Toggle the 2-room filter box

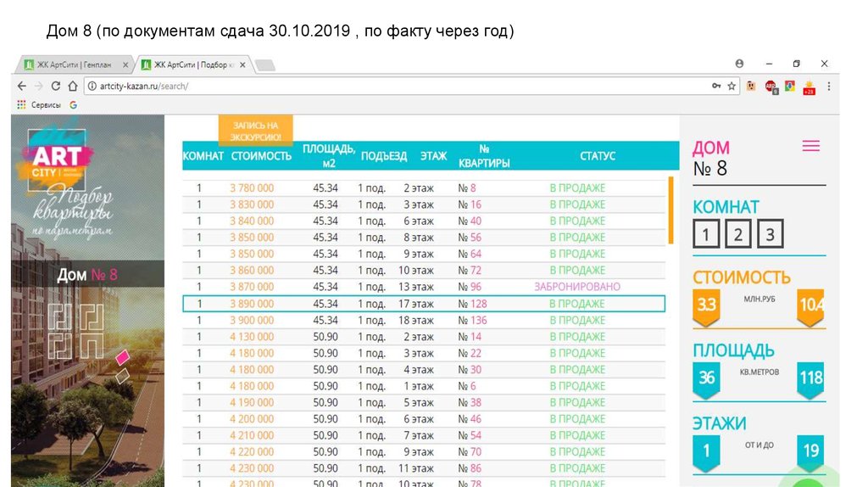pos(737,234)
